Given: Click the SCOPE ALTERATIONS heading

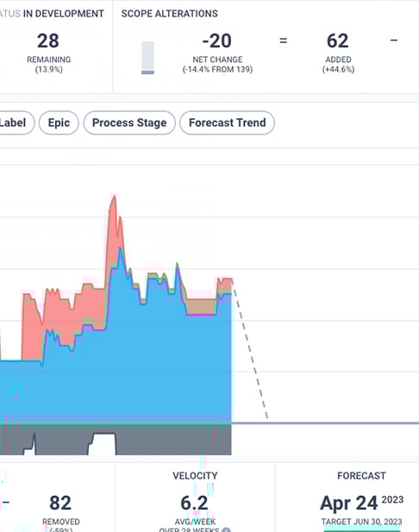Looking at the screenshot, I should [x=170, y=14].
